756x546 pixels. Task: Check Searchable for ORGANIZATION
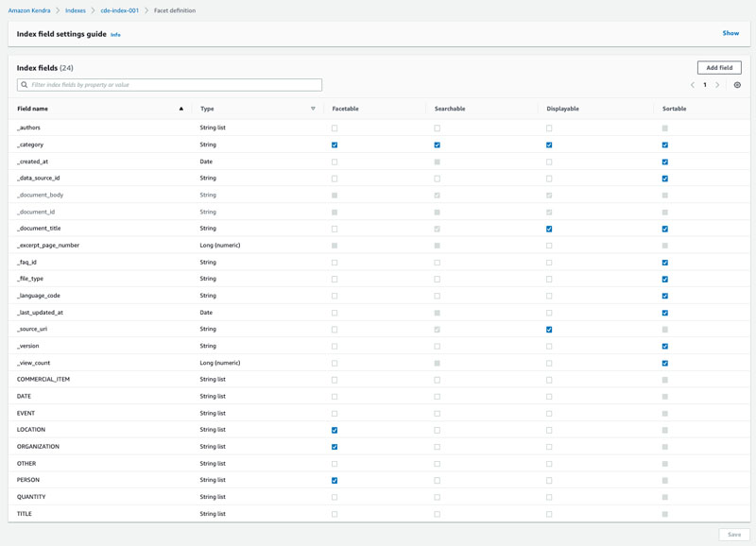tap(437, 447)
